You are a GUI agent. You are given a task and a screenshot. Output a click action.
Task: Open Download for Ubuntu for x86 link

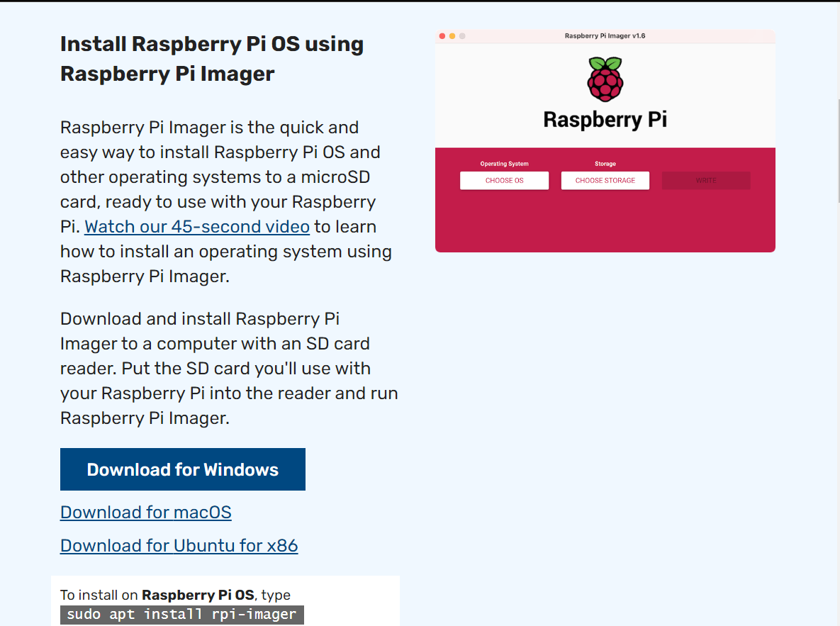pos(179,545)
